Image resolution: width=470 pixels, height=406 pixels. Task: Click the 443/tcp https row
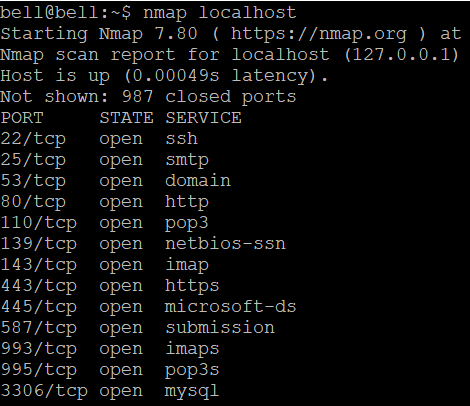tap(110, 286)
